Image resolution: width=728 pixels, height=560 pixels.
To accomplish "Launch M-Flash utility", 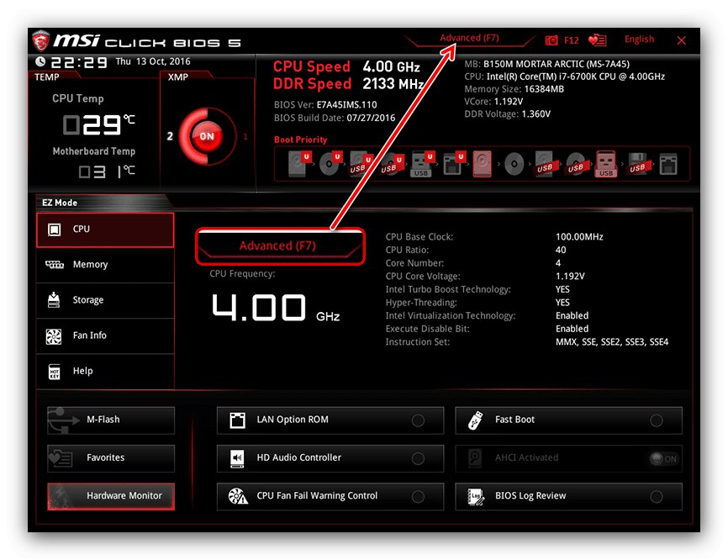I will [111, 420].
